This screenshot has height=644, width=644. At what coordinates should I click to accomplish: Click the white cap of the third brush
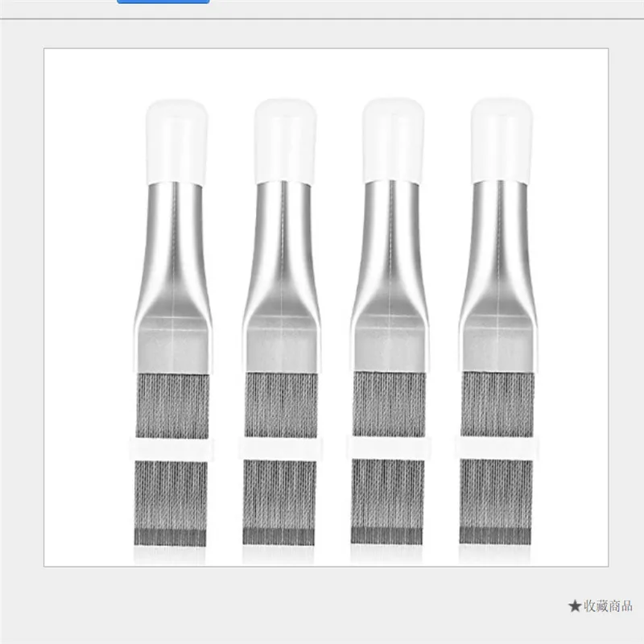pos(393,140)
